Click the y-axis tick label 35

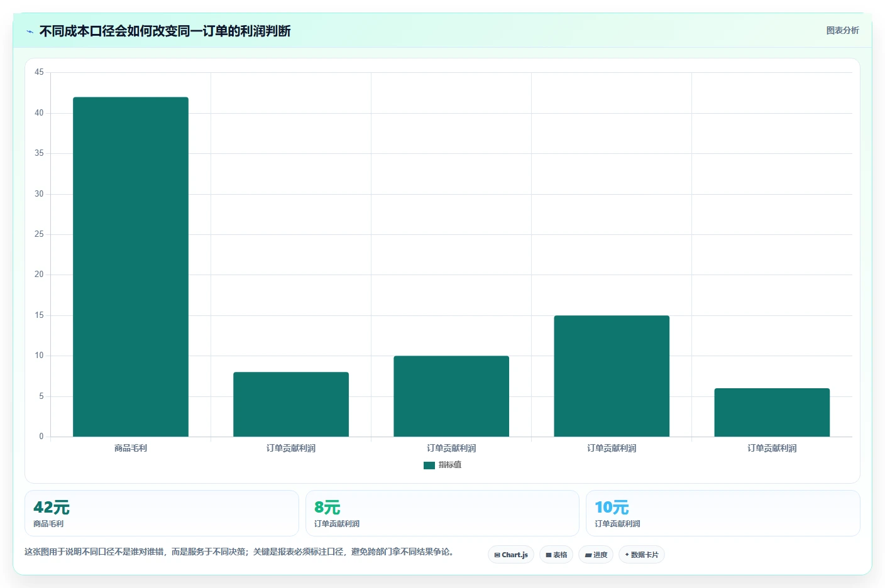click(39, 153)
